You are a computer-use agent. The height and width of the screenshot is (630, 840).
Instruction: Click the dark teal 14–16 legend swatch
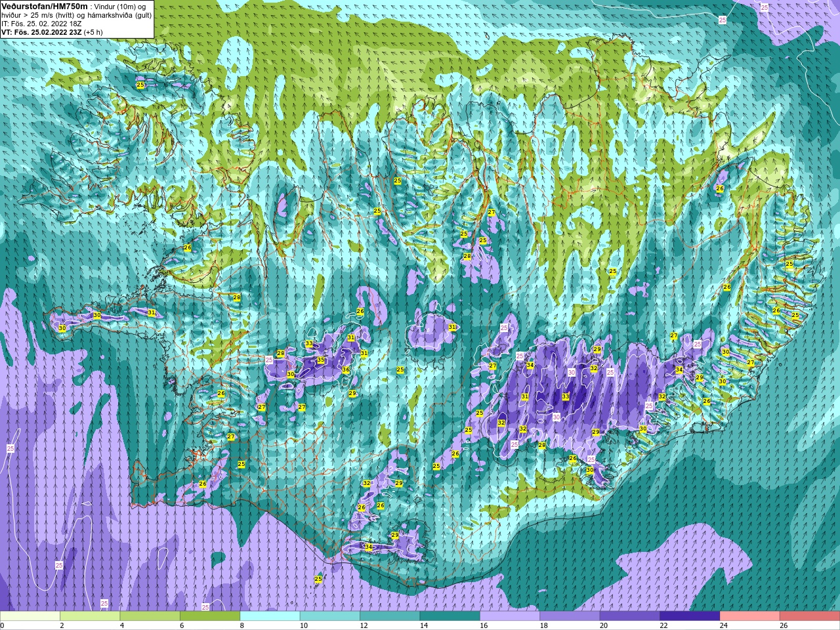tap(450, 616)
